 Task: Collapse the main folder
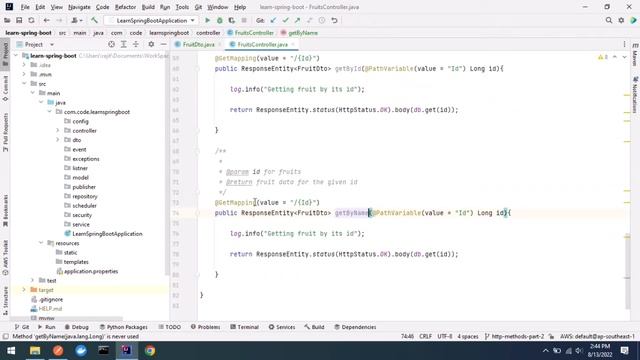[x=33, y=93]
